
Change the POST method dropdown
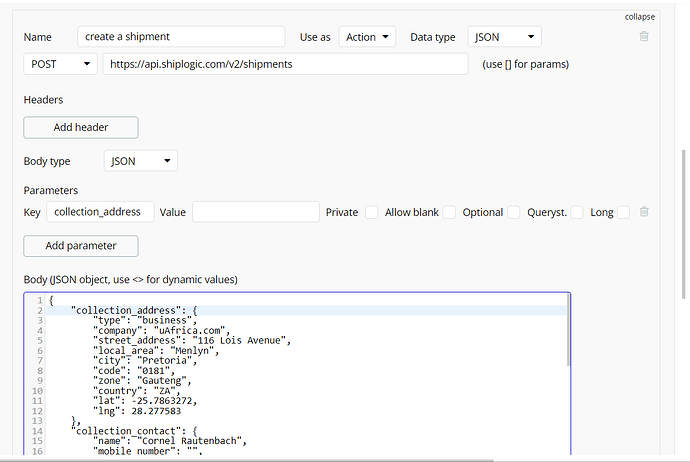(60, 64)
